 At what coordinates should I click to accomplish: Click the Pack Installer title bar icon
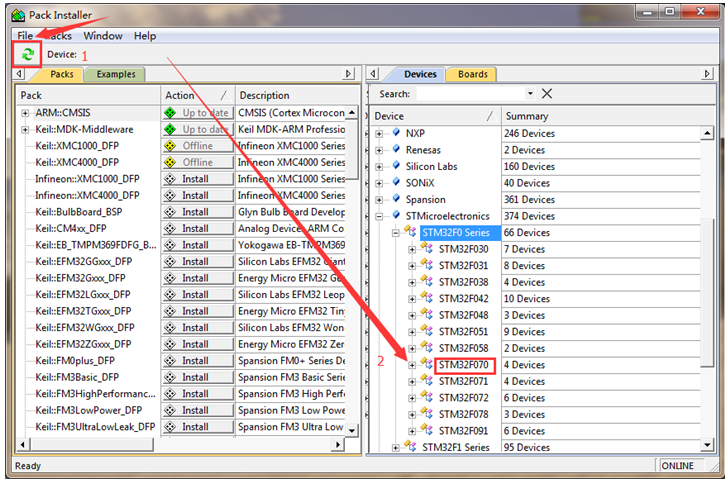(18, 15)
